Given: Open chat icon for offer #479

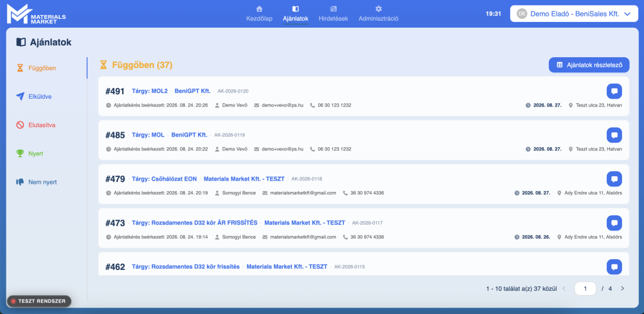Looking at the screenshot, I should [x=614, y=179].
